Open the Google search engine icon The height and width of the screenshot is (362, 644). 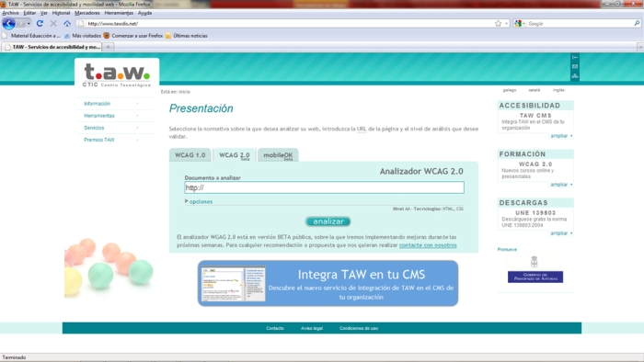[x=518, y=24]
